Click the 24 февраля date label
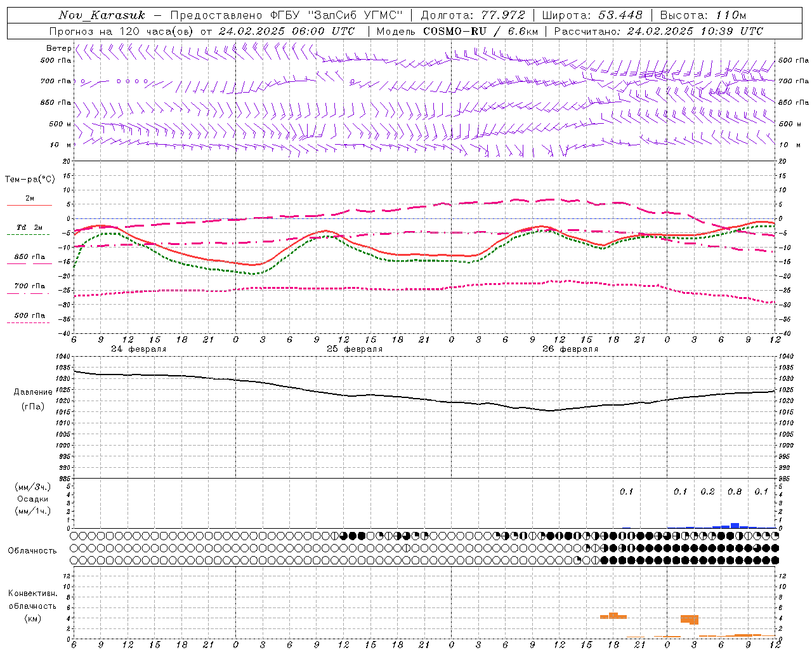The height and width of the screenshot is (650, 812). [x=138, y=349]
